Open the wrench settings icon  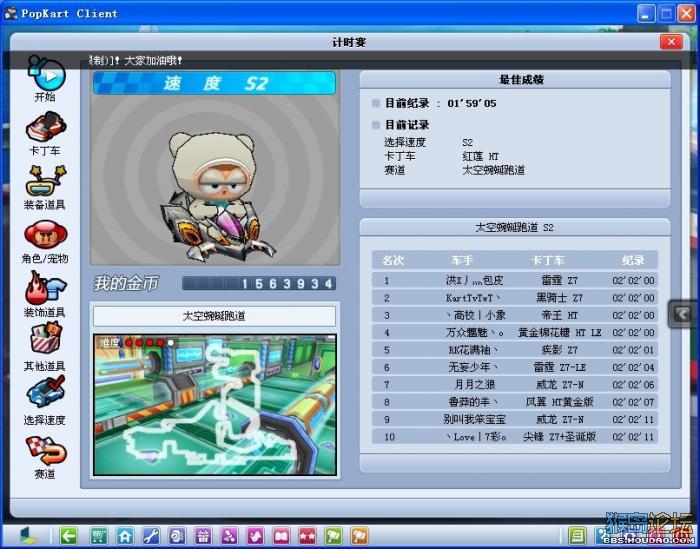[151, 536]
